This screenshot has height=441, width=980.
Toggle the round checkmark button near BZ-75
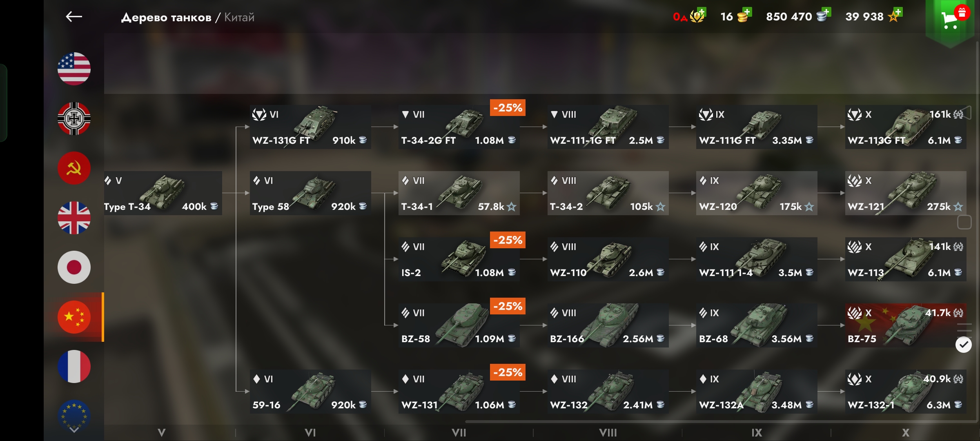tap(964, 345)
